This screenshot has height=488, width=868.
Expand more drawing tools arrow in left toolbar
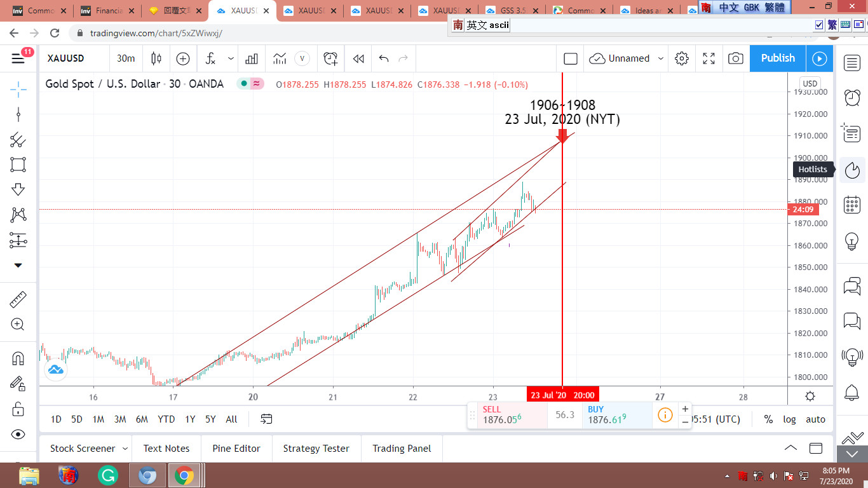click(x=18, y=265)
